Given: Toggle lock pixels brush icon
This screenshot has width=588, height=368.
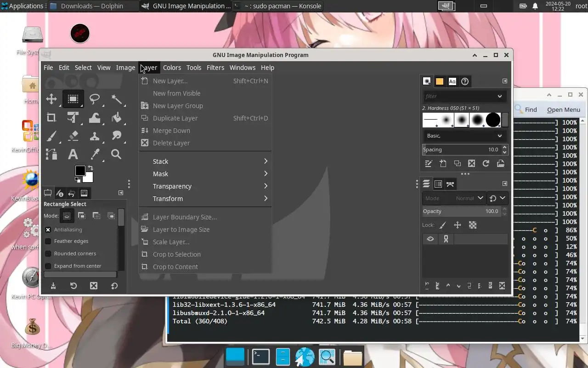Looking at the screenshot, I should (x=443, y=225).
